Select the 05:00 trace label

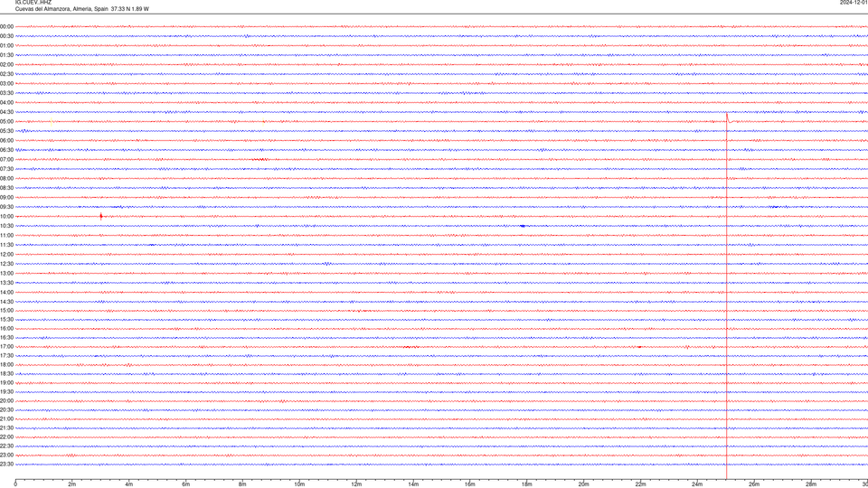6,122
